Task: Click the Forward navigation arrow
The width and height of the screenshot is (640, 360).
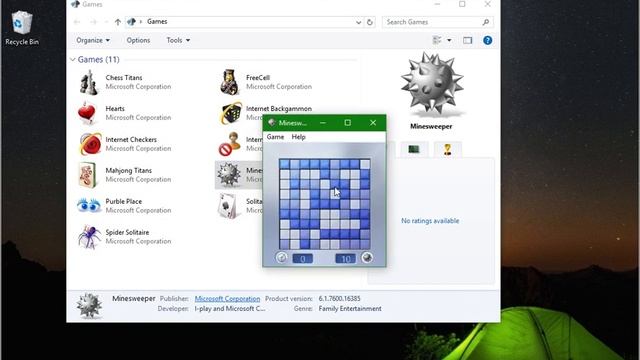Action: tap(93, 22)
